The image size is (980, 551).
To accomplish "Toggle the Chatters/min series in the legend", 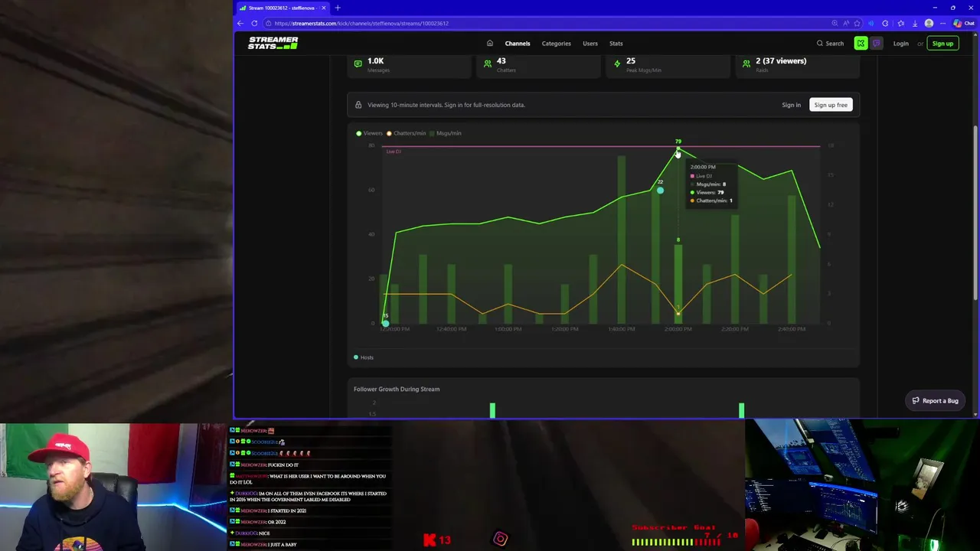I will (x=406, y=133).
